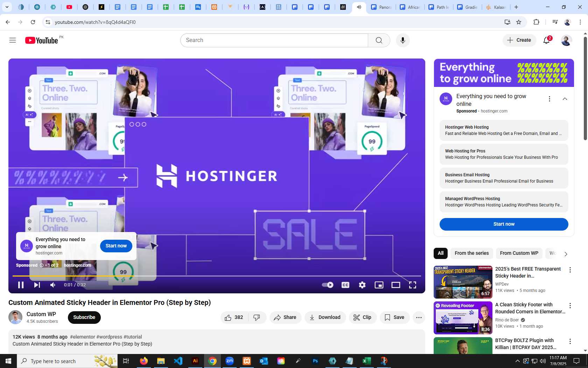Click the #elementor hashtag
The width and height of the screenshot is (588, 368).
tap(83, 337)
